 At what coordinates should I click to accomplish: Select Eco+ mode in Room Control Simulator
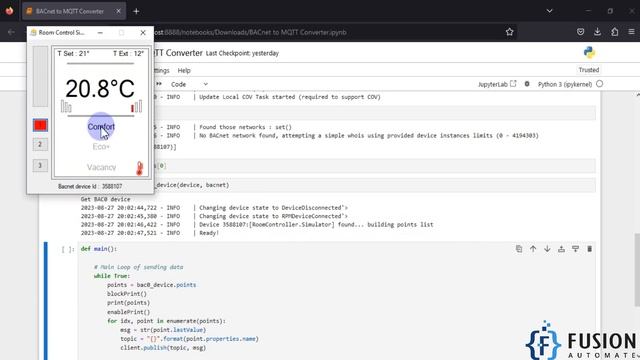101,147
